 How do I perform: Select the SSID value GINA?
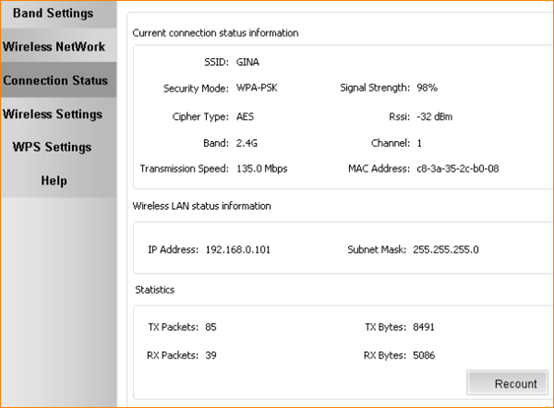247,62
